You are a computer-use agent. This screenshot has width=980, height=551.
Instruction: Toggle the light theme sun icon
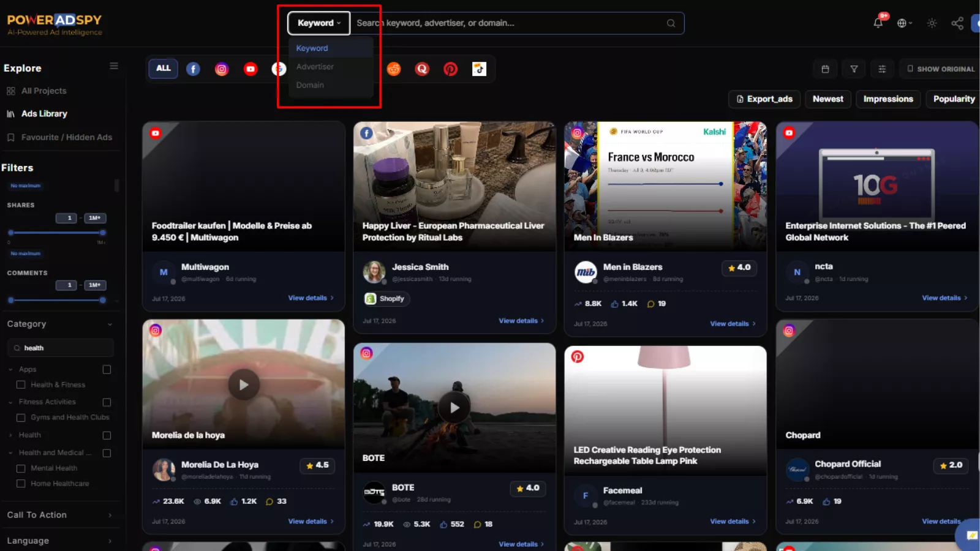coord(932,23)
